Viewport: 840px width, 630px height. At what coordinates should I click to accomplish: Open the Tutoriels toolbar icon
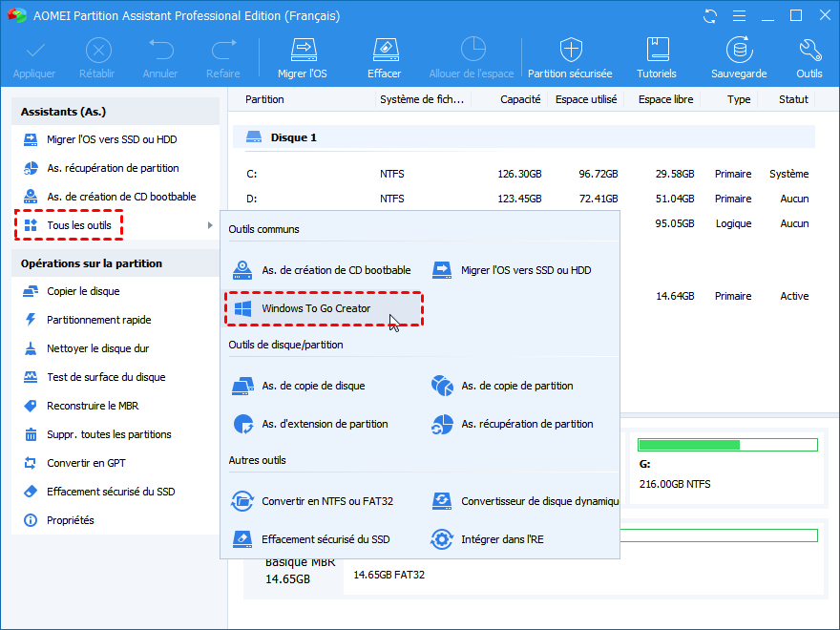[657, 50]
